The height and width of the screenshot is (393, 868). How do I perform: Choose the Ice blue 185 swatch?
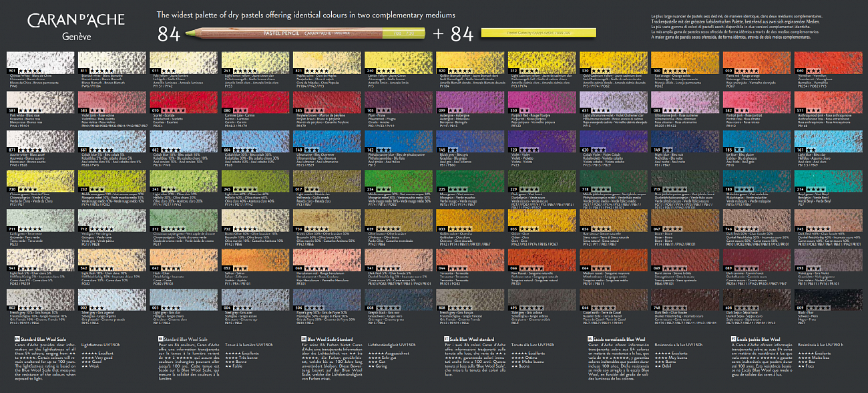(x=757, y=141)
